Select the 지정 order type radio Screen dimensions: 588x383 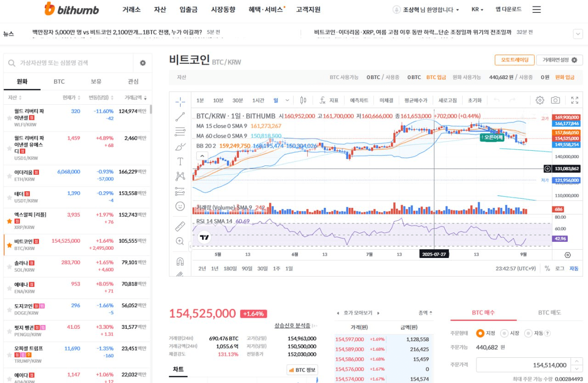pos(480,333)
